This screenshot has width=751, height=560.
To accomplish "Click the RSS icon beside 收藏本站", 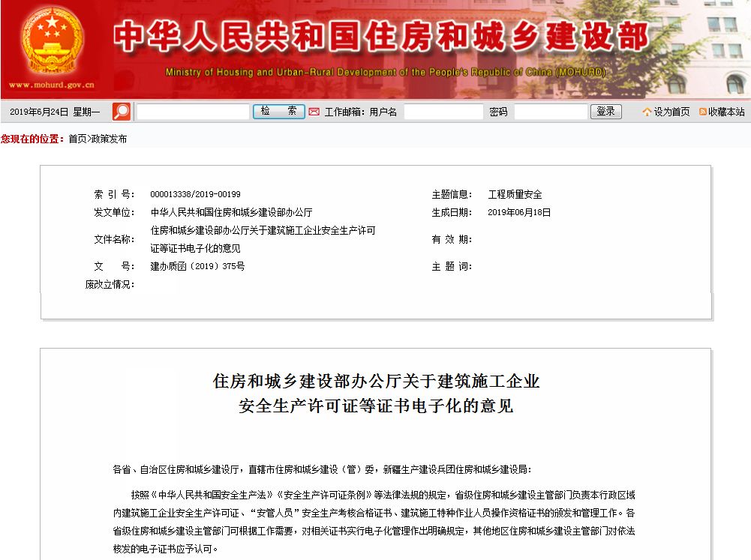I will 703,112.
